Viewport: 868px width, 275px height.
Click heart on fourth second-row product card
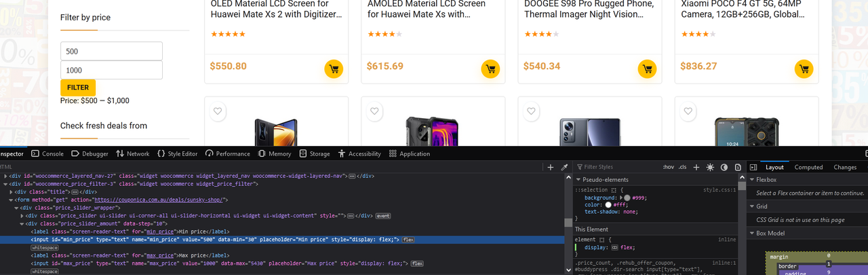tap(688, 111)
